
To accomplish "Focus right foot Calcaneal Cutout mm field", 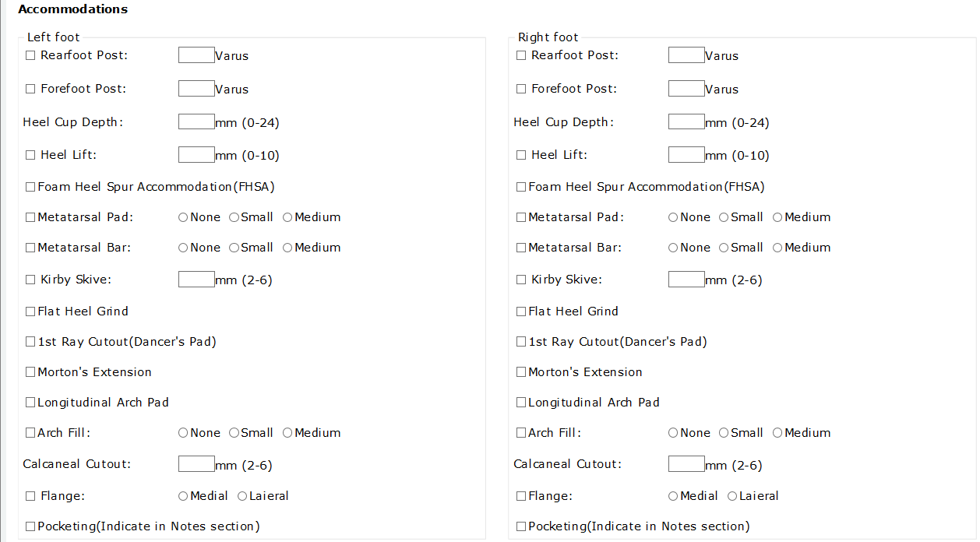I will [x=686, y=464].
